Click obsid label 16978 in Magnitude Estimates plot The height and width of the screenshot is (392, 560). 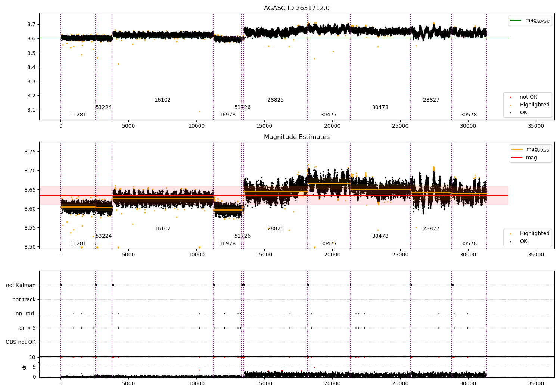[x=228, y=244]
